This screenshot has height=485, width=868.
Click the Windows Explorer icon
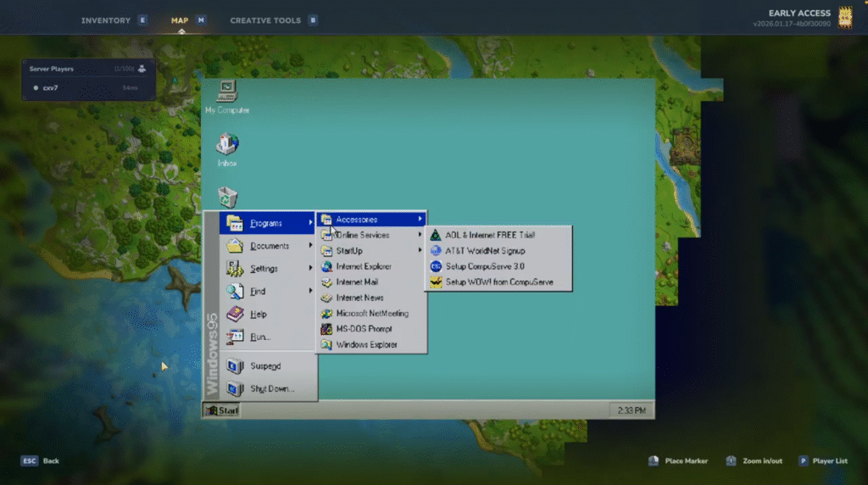click(x=326, y=344)
